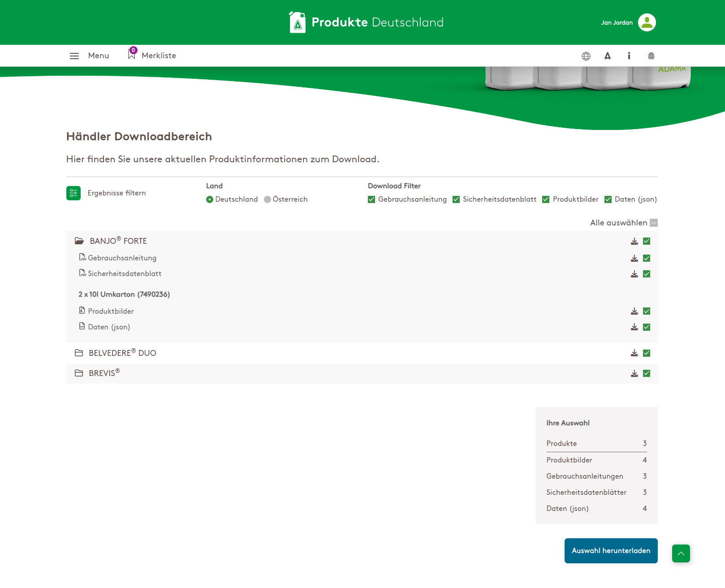Uncheck the Daten (json) file row checkbox
This screenshot has width=725, height=588.
[x=647, y=327]
